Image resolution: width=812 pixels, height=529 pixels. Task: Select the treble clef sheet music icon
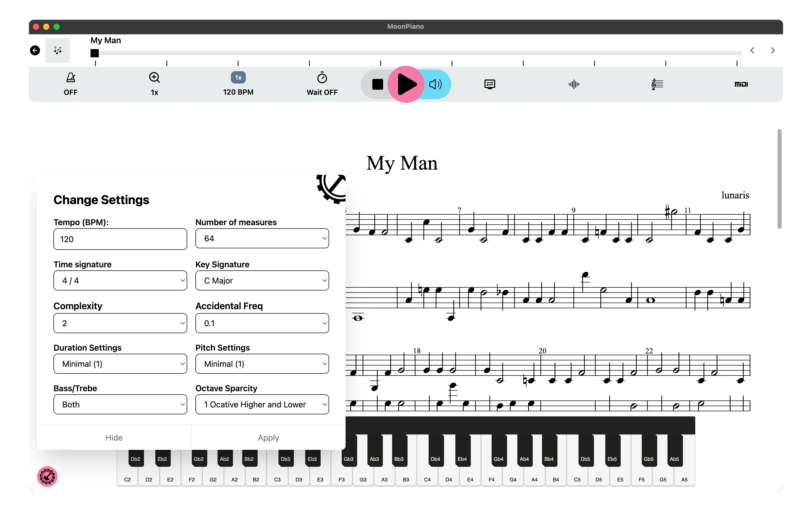pyautogui.click(x=657, y=84)
